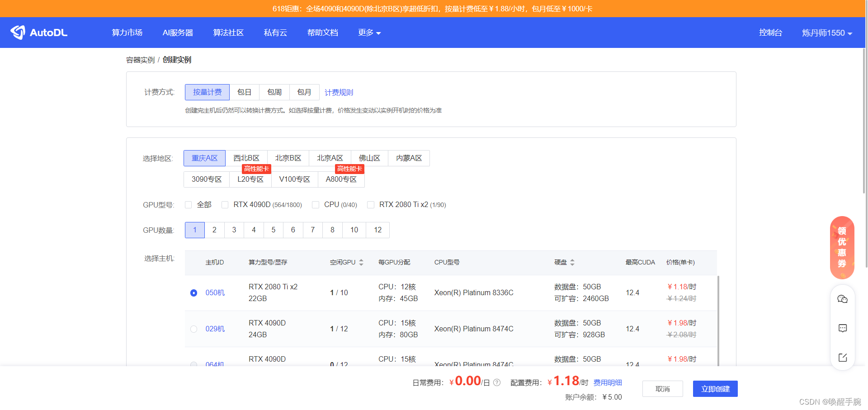Open the chat message icon on right sidebar
The image size is (868, 410).
pyautogui.click(x=843, y=328)
